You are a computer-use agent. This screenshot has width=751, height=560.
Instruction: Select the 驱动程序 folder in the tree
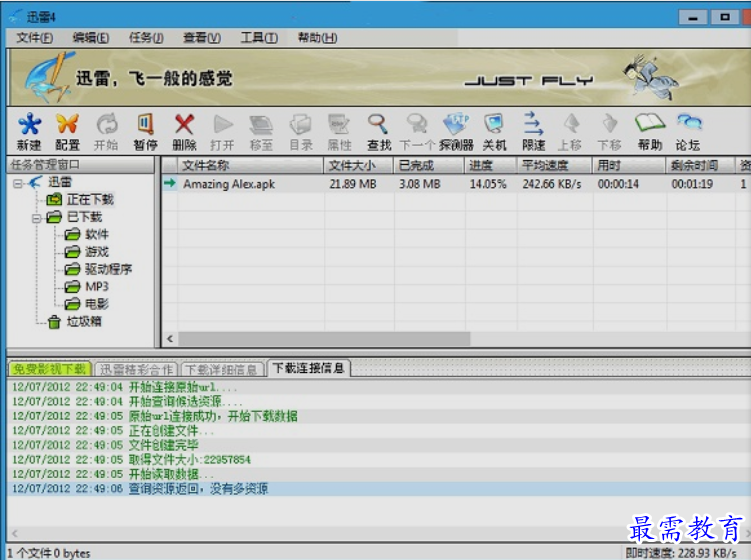[x=108, y=269]
